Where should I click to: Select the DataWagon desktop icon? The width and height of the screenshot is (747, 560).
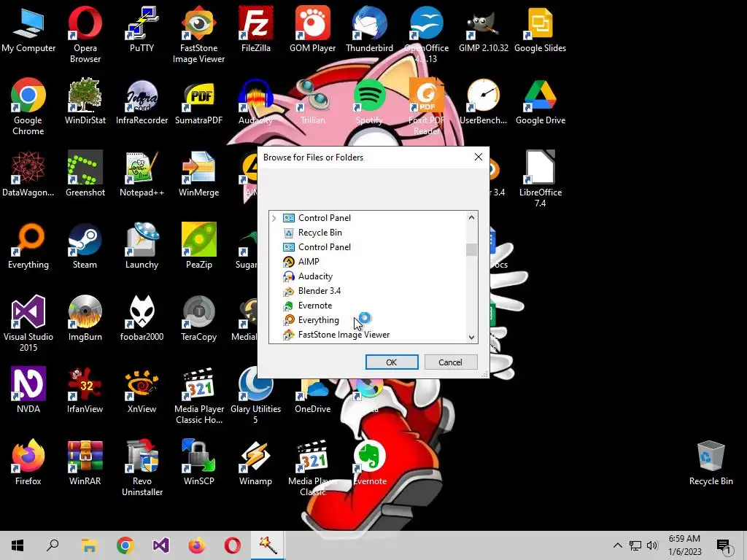28,174
